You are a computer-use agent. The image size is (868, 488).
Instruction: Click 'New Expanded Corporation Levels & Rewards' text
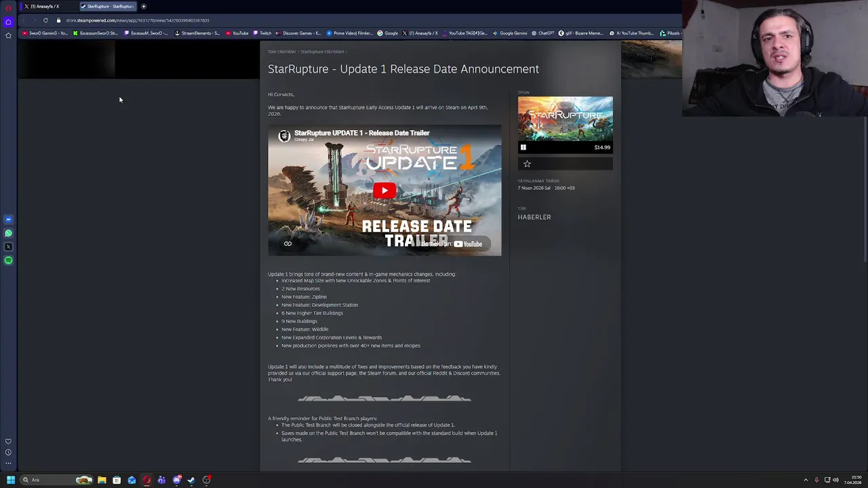332,338
